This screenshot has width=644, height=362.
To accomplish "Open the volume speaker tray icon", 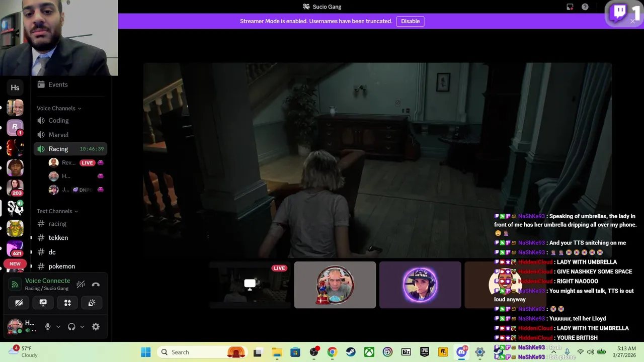I will [591, 352].
